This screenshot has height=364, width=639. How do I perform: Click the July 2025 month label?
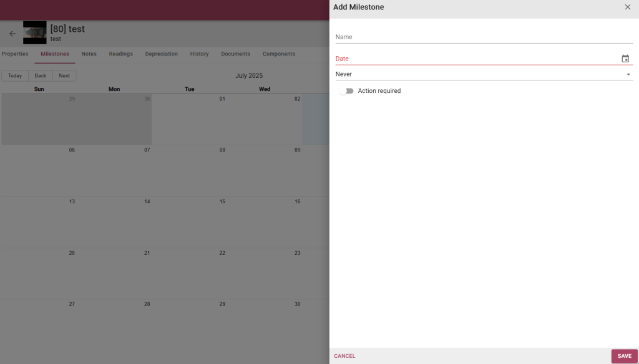(x=249, y=76)
